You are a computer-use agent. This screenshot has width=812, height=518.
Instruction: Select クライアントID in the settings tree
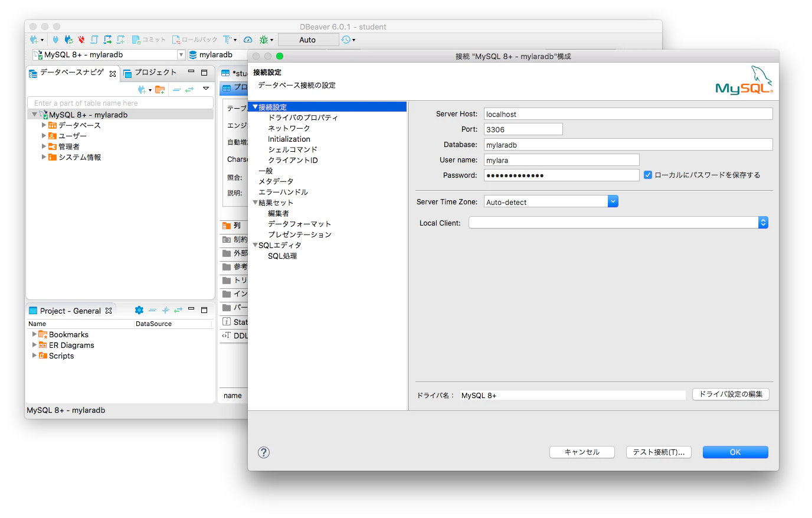[293, 160]
